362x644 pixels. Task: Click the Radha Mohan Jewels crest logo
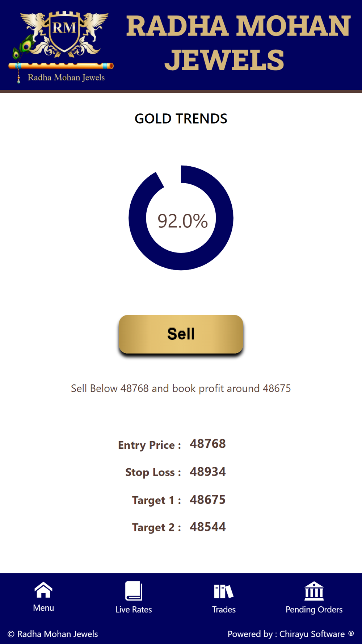tap(61, 46)
